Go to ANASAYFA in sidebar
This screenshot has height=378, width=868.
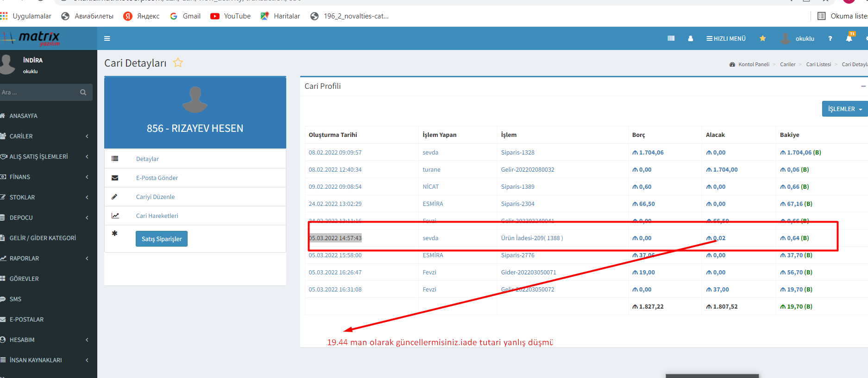click(x=23, y=116)
